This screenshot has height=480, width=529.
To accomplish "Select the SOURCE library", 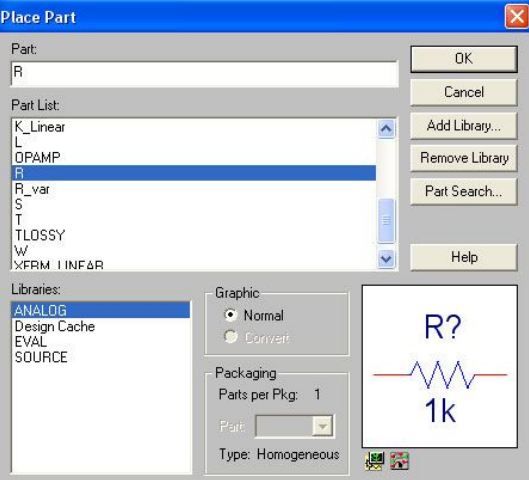I will 101,357.
